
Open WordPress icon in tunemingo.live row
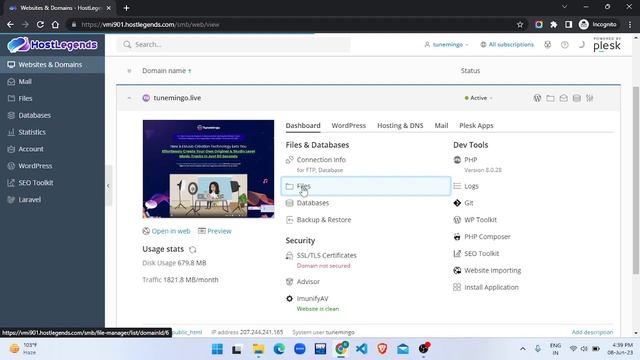pos(537,98)
